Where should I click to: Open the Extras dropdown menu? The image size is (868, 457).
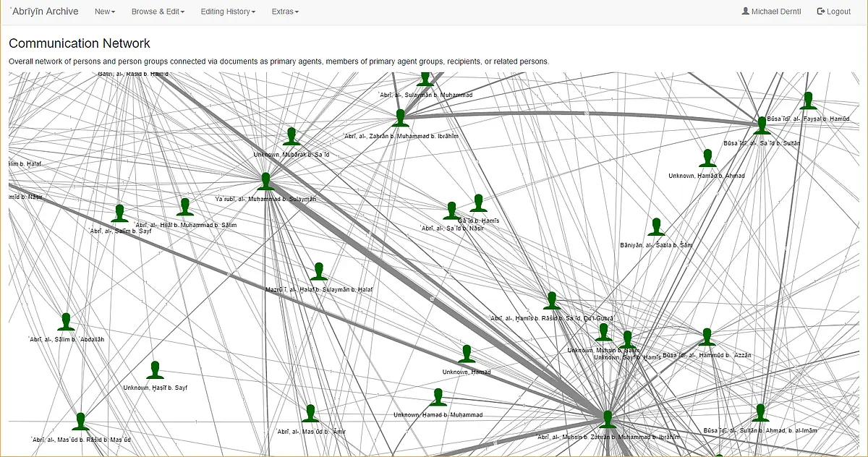pos(285,12)
